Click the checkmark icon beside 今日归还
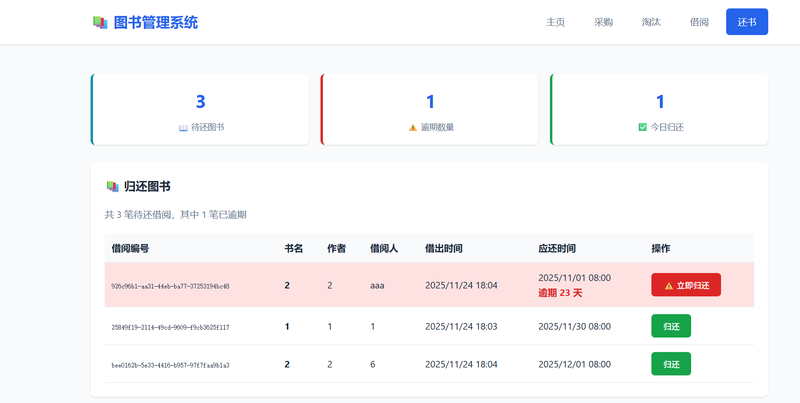The image size is (800, 403). (x=643, y=128)
